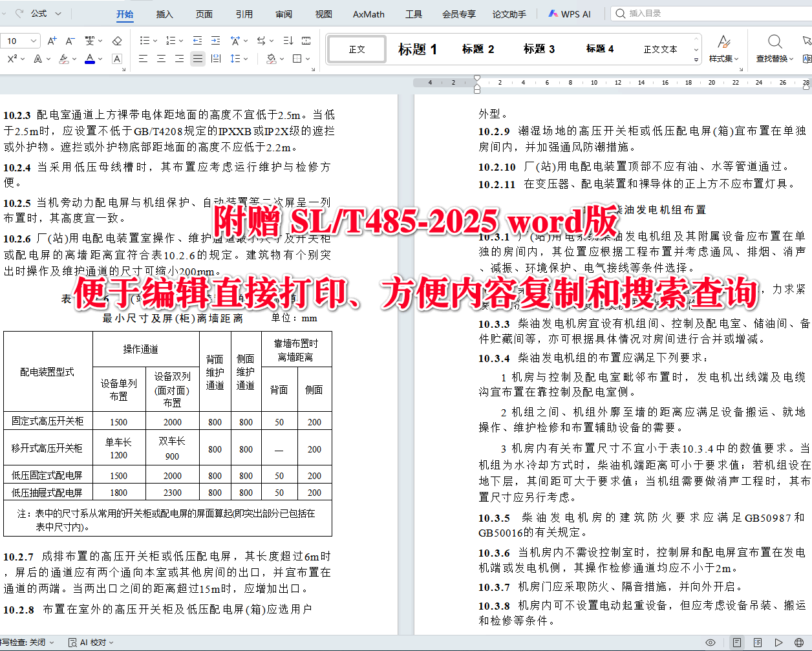Viewport: 812px width, 651px height.
Task: Align paragraph right
Action: click(x=179, y=59)
